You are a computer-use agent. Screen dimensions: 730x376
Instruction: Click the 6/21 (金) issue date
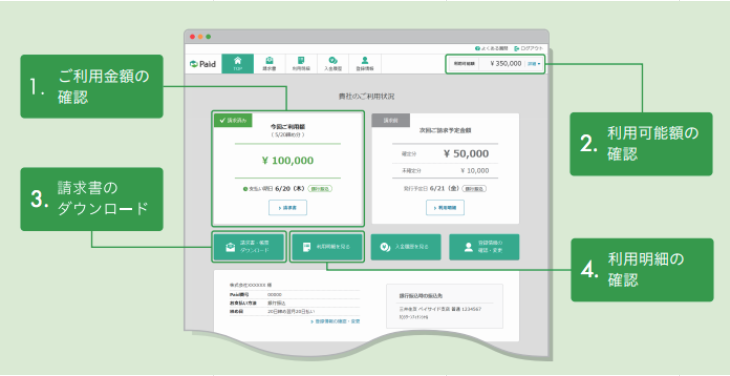pyautogui.click(x=444, y=188)
